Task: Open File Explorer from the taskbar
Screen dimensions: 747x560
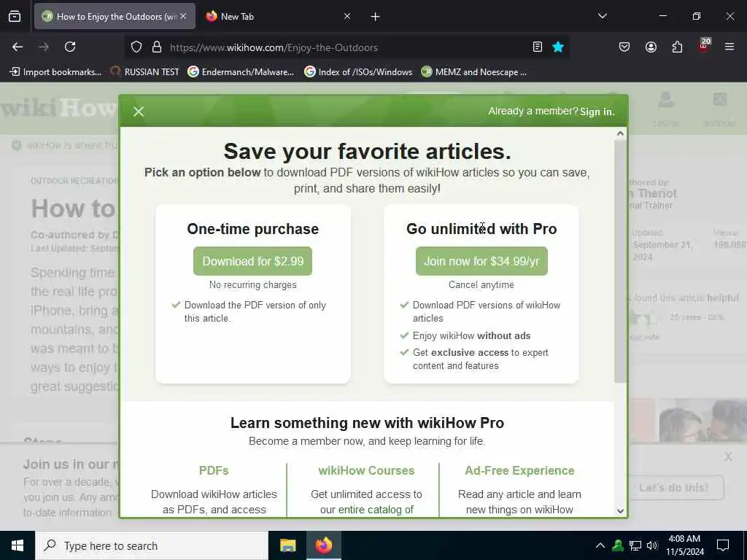Action: pyautogui.click(x=287, y=545)
